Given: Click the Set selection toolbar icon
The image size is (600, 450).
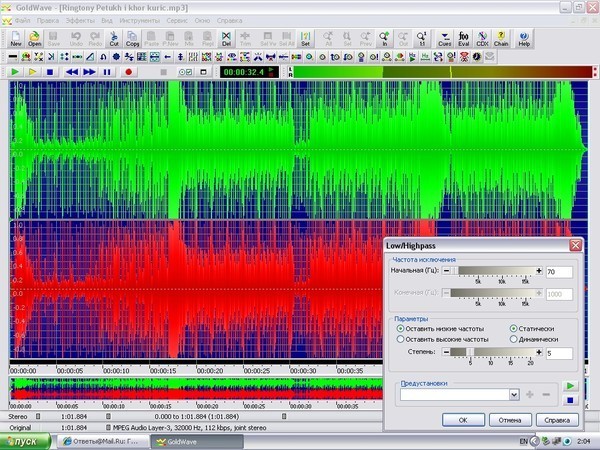Looking at the screenshot, I should (x=305, y=39).
